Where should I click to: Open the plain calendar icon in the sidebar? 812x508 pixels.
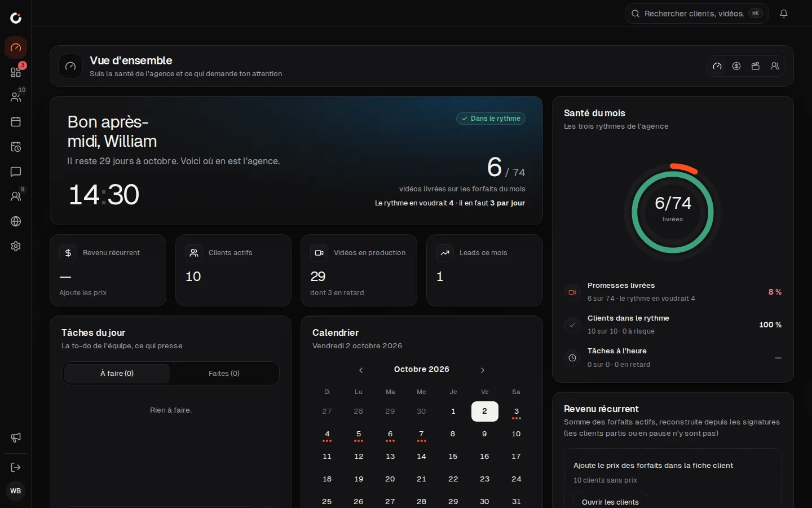click(16, 122)
